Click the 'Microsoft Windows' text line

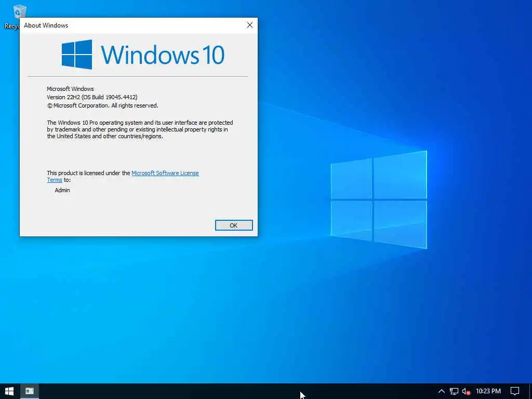tap(70, 89)
